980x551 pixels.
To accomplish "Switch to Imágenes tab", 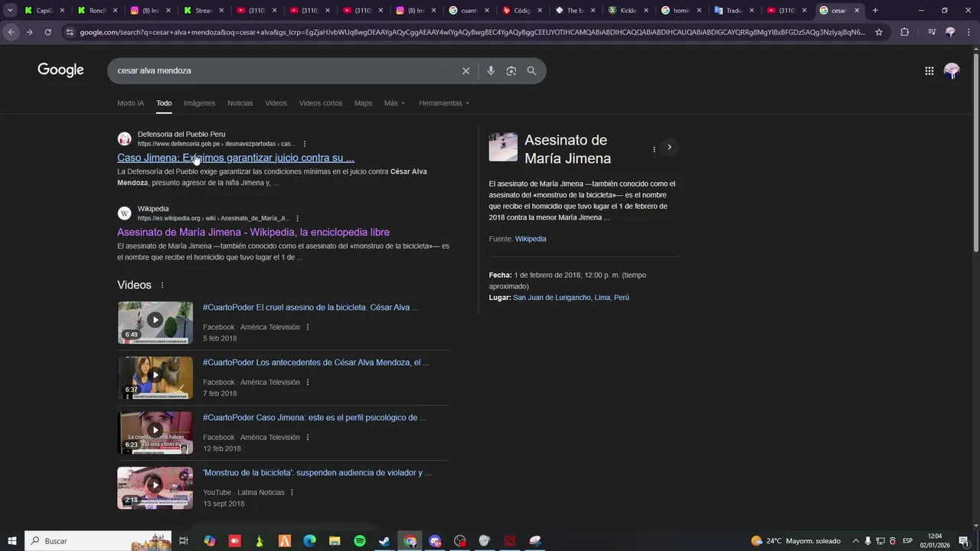I will [199, 103].
